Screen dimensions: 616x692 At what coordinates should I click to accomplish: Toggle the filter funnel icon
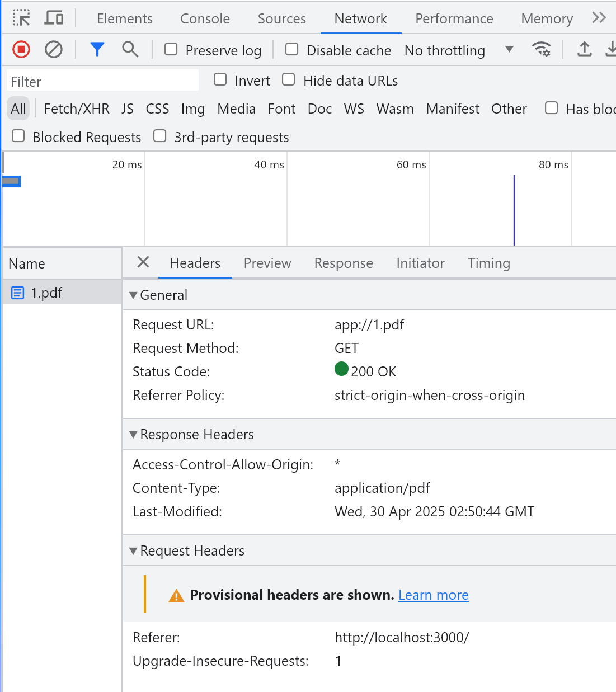tap(97, 50)
